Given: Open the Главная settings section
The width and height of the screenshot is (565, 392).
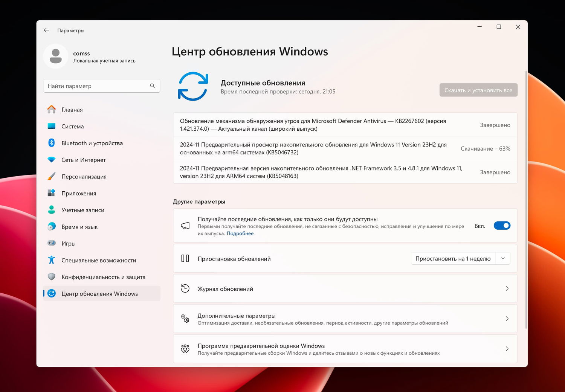Looking at the screenshot, I should coord(102,110).
